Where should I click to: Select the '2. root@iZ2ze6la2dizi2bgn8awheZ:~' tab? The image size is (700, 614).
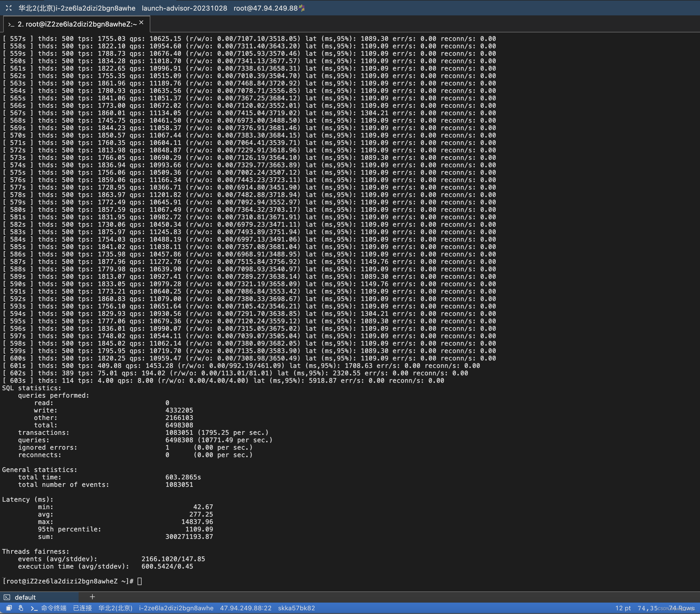click(x=77, y=24)
